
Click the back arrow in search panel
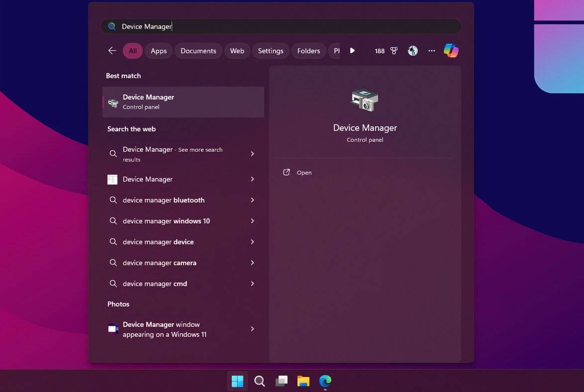tap(112, 51)
